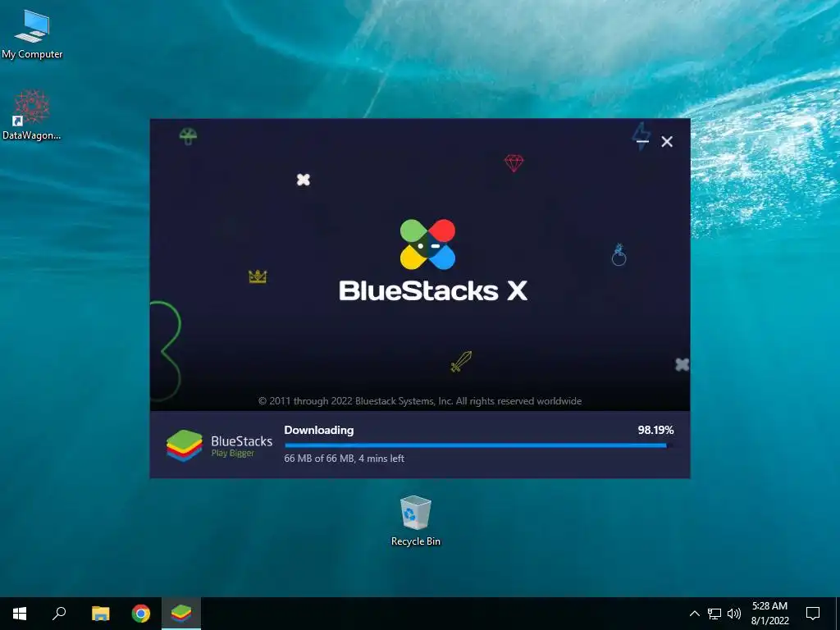Image resolution: width=840 pixels, height=630 pixels.
Task: Click the Downloading status label
Action: click(x=319, y=430)
